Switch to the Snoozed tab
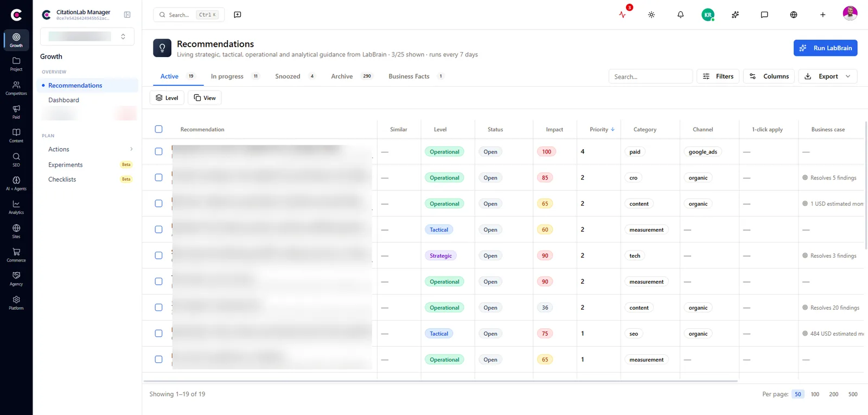This screenshot has height=415, width=868. pyautogui.click(x=295, y=76)
